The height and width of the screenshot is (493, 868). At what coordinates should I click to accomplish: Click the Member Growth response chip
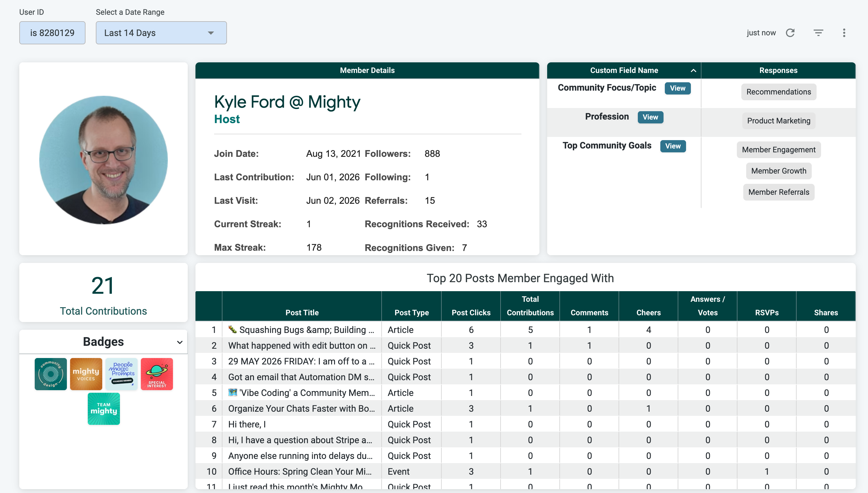point(778,171)
